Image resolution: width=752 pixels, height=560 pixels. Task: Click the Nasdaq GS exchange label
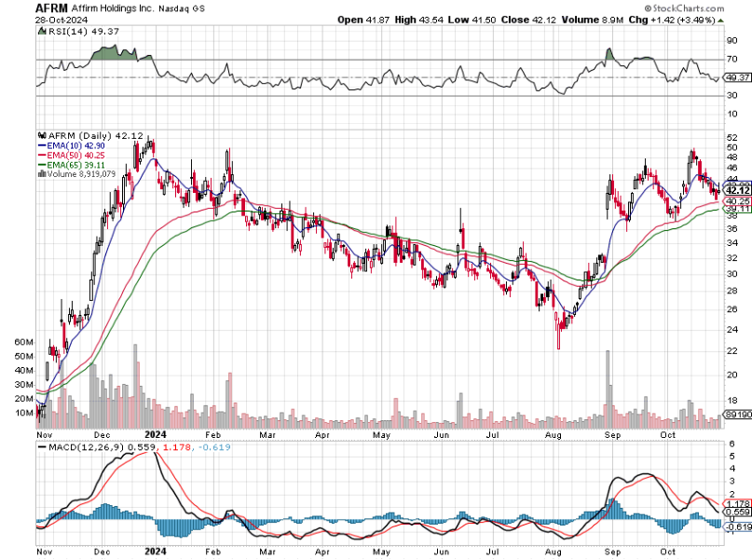click(x=182, y=8)
